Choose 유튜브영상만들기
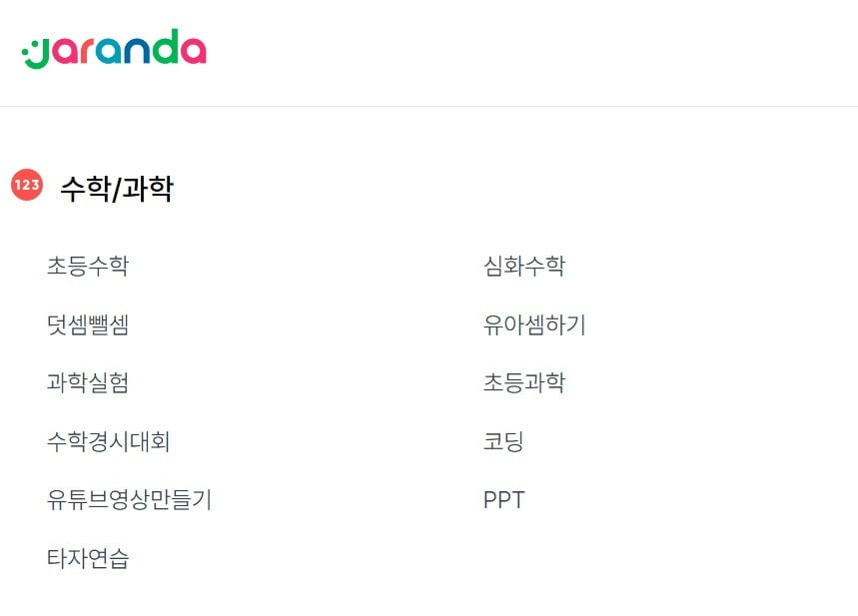The image size is (858, 616). pyautogui.click(x=129, y=499)
